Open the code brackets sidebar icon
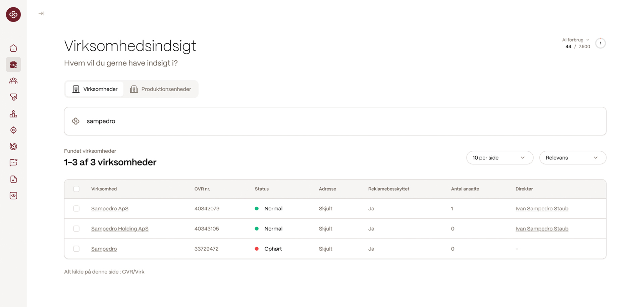This screenshot has width=644, height=307. (x=13, y=196)
